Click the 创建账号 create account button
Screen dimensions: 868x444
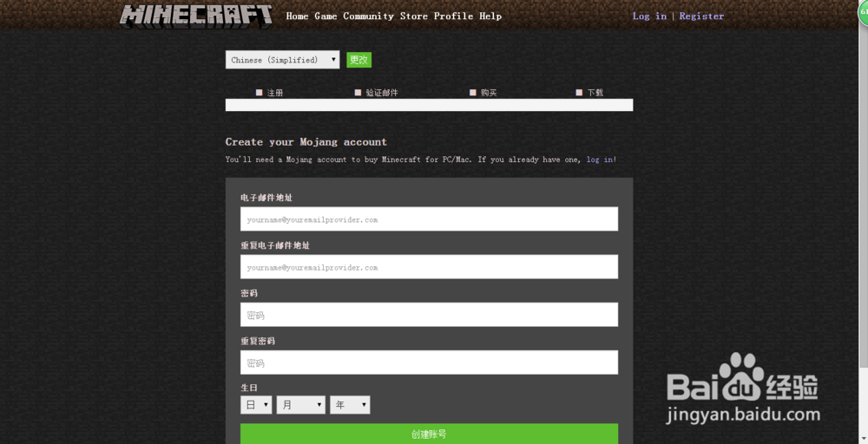click(429, 434)
